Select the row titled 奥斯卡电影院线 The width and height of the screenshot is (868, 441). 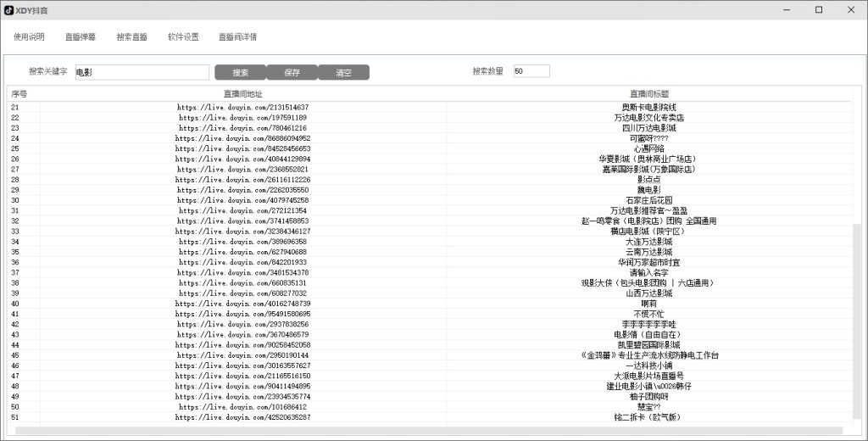coord(648,108)
